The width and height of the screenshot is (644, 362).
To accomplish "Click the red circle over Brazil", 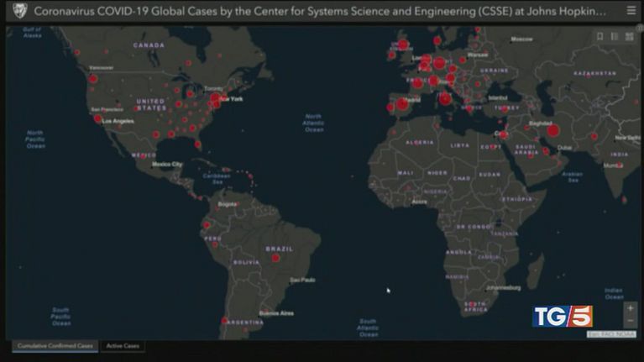I will (275, 259).
